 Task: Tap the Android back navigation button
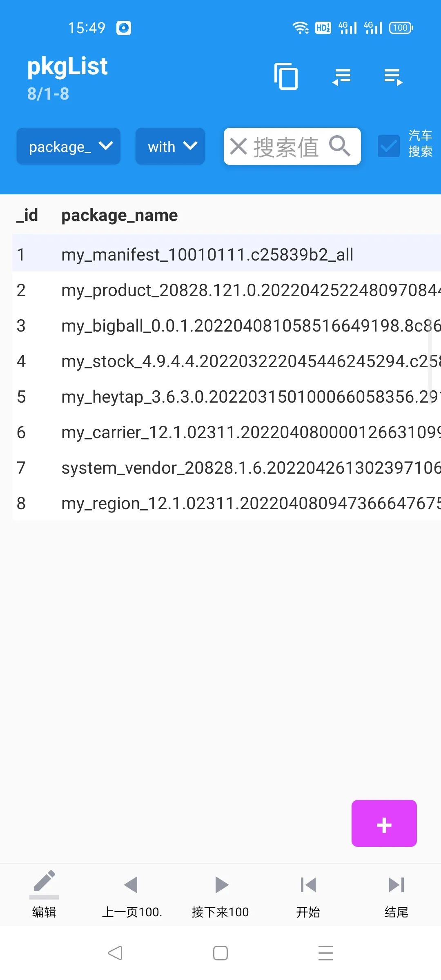pyautogui.click(x=115, y=953)
